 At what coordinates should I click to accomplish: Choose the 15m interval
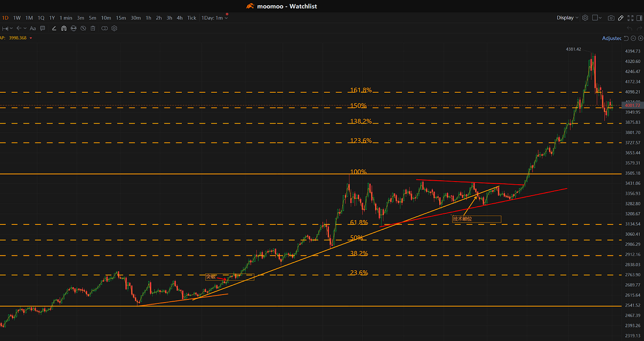pyautogui.click(x=121, y=18)
